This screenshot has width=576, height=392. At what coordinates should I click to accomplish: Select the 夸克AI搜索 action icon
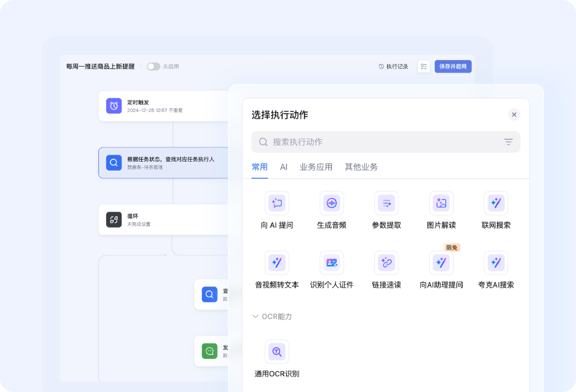point(496,262)
